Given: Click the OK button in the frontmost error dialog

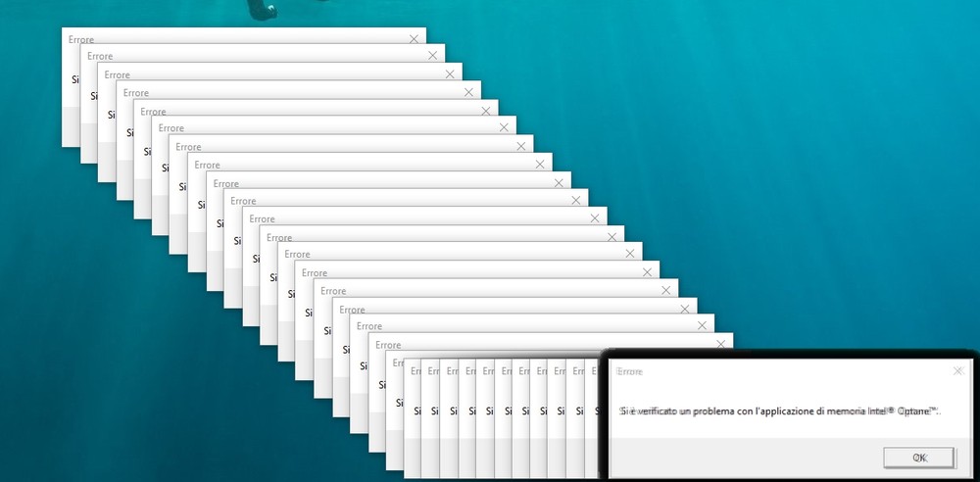Looking at the screenshot, I should pyautogui.click(x=918, y=458).
